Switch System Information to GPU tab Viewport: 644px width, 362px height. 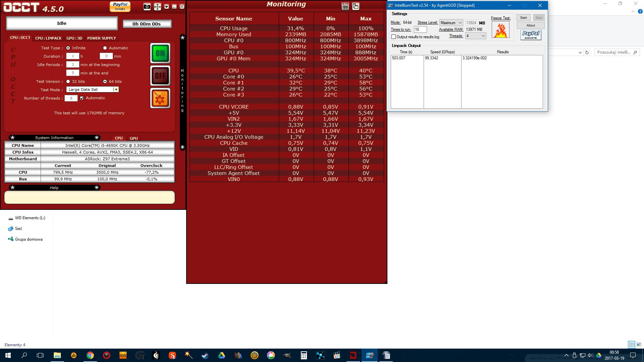pyautogui.click(x=134, y=138)
